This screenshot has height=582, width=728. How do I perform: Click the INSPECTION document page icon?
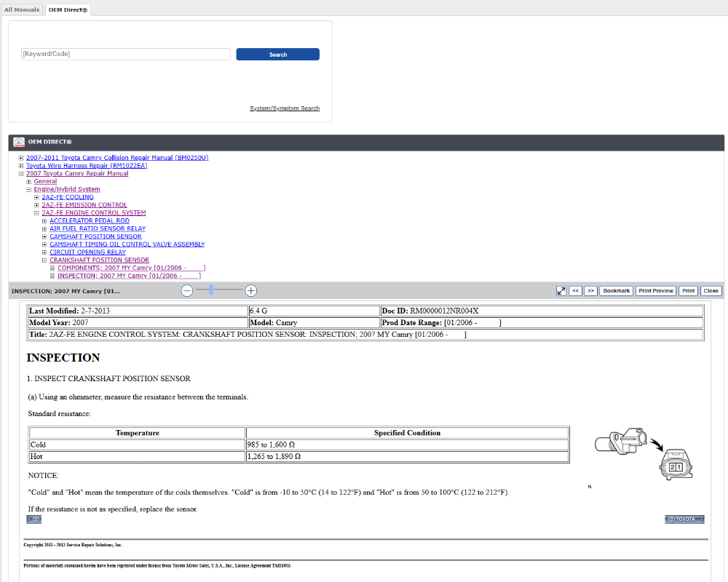(x=52, y=276)
